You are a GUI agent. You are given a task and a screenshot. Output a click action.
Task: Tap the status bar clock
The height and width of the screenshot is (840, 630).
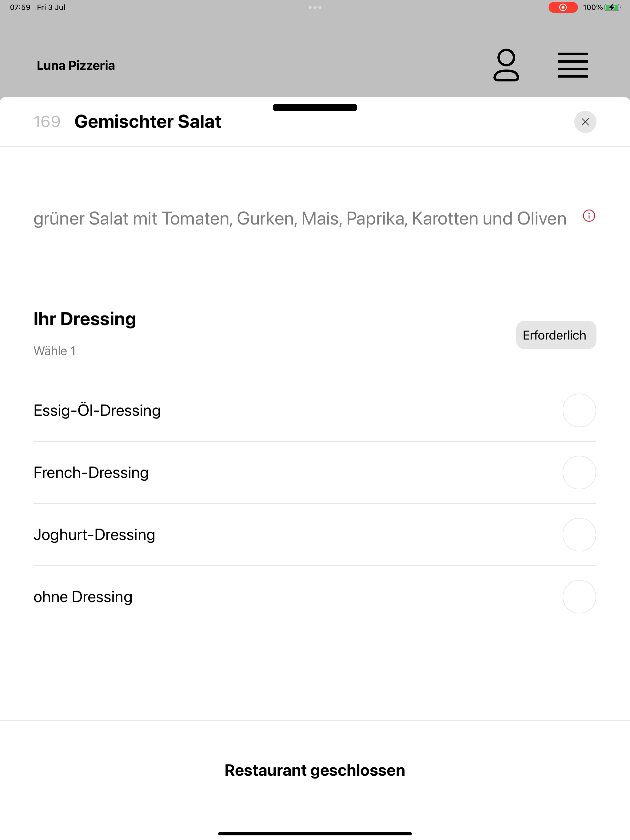click(20, 7)
